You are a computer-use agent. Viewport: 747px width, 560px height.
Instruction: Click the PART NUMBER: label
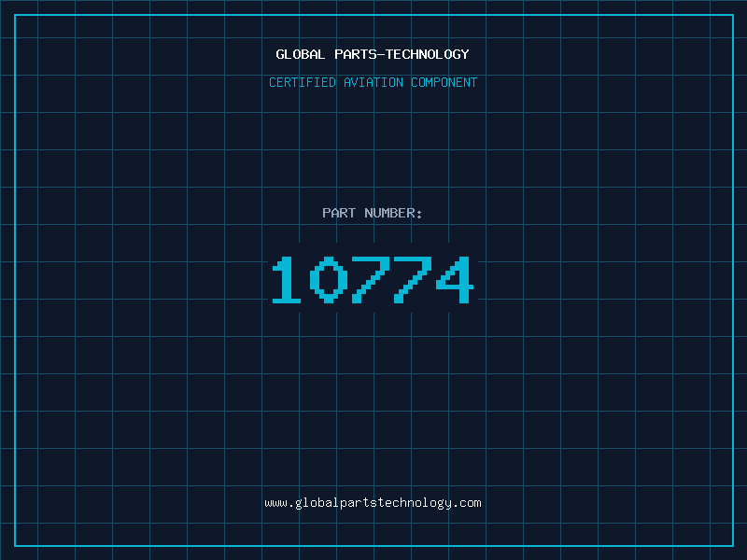(373, 213)
